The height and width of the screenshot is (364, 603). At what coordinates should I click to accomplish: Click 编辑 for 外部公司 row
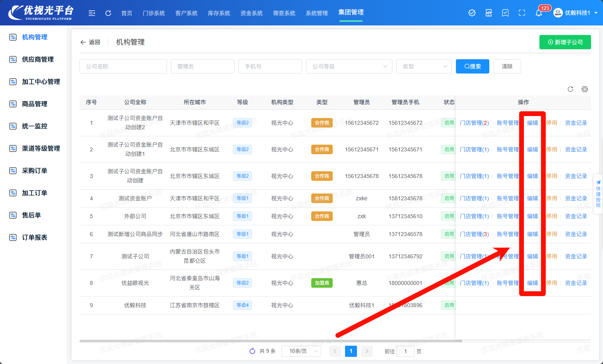pyautogui.click(x=533, y=216)
